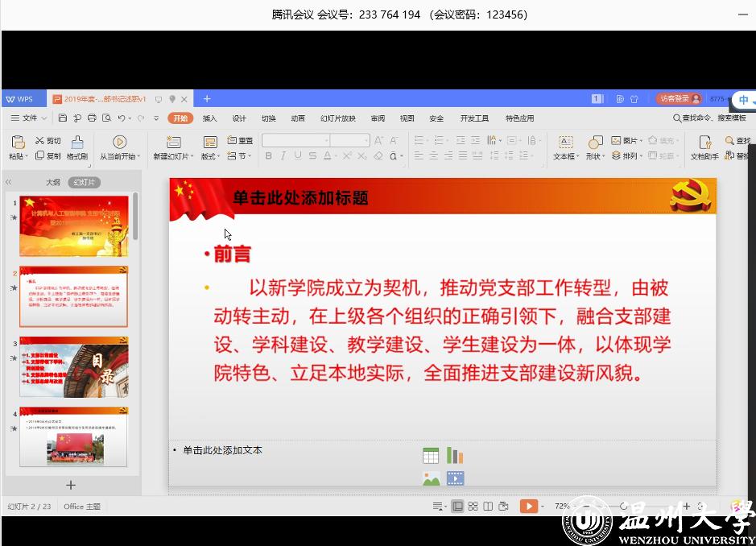Insert a video using the placeholder film icon
The width and height of the screenshot is (756, 546).
455,478
